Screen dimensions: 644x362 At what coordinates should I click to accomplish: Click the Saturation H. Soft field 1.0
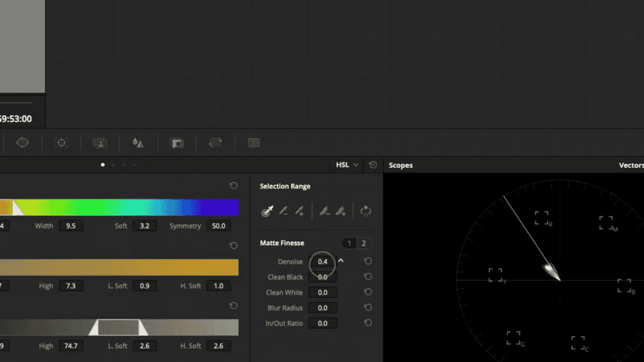218,285
